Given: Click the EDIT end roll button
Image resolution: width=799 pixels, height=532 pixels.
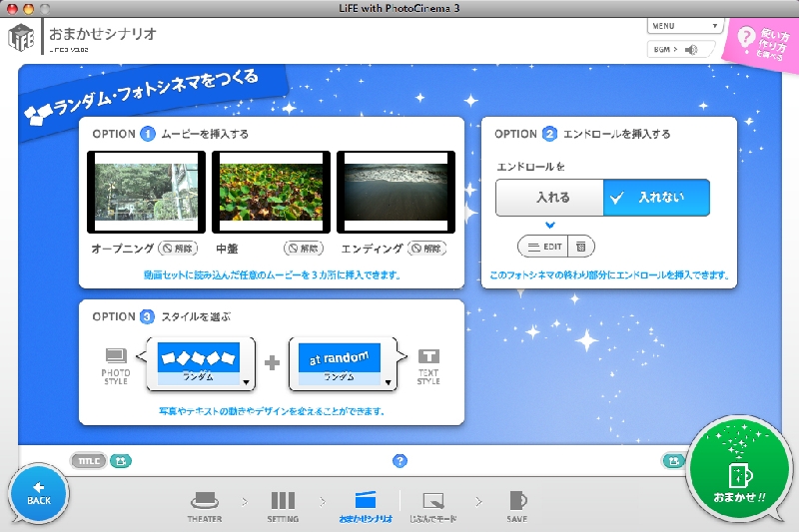Looking at the screenshot, I should point(543,247).
